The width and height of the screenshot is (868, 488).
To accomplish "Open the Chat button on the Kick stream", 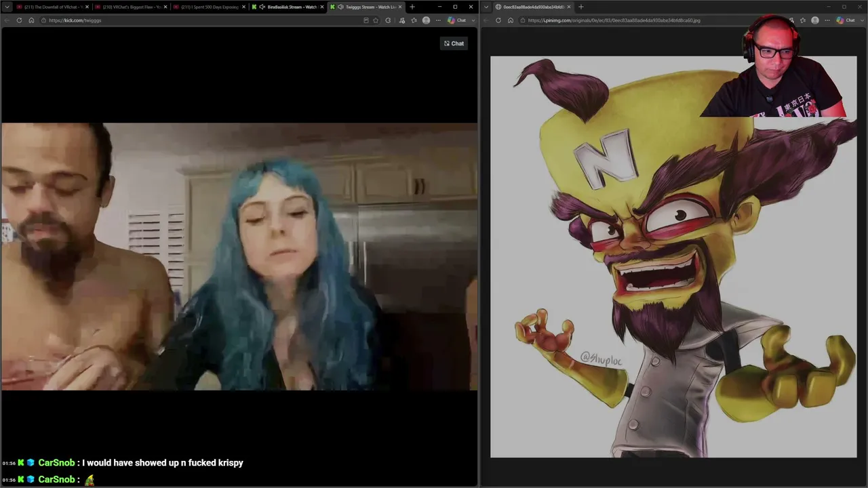I will coord(454,43).
